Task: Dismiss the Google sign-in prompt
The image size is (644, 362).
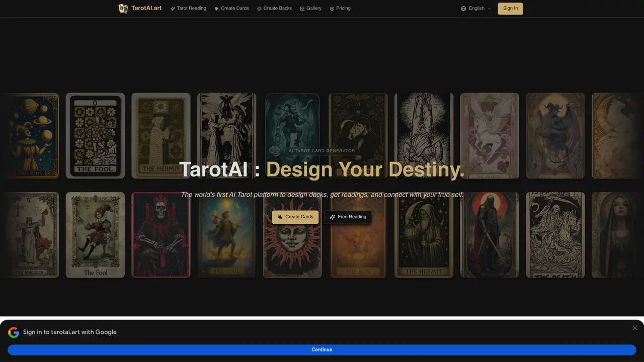Action: pos(635,328)
